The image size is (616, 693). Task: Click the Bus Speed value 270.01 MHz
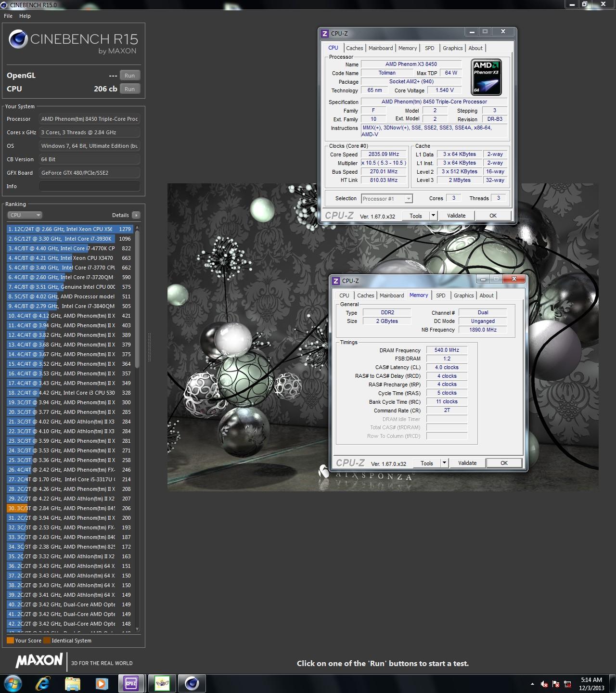(x=384, y=172)
